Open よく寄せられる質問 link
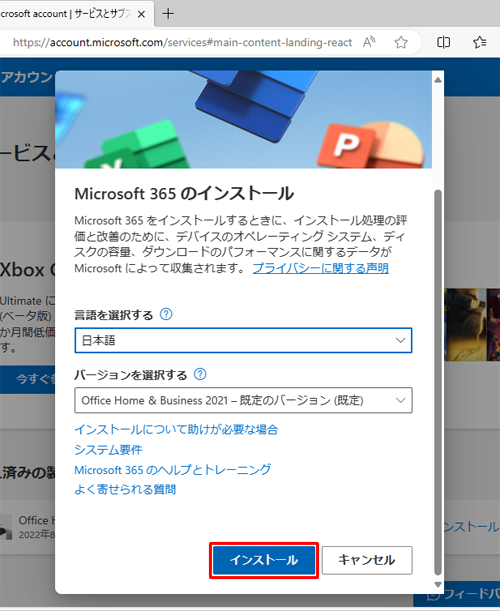The height and width of the screenshot is (611, 500). [125, 489]
